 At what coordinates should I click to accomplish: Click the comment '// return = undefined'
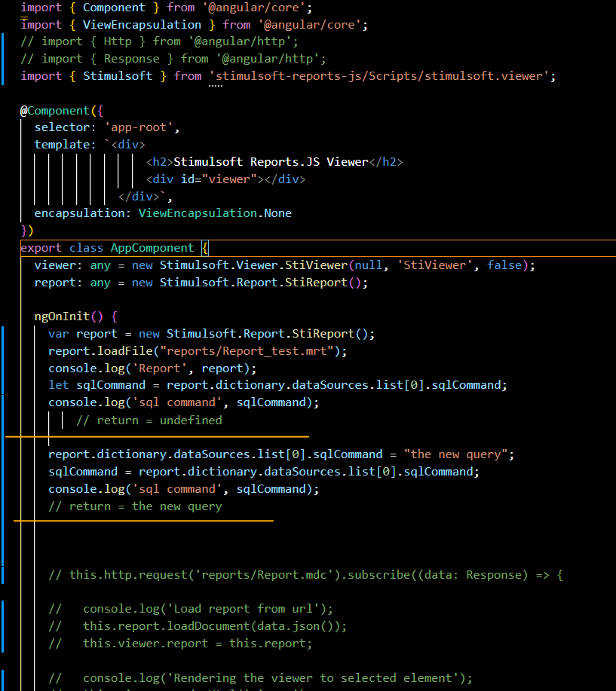click(149, 420)
